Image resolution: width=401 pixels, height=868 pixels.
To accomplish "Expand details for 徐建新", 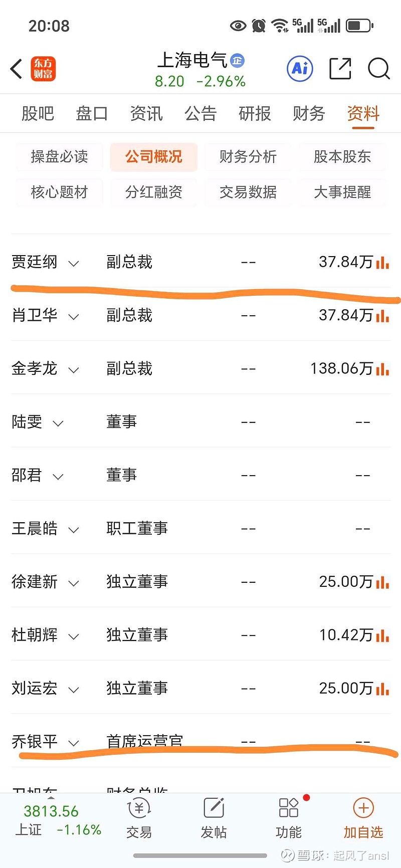I will (74, 583).
